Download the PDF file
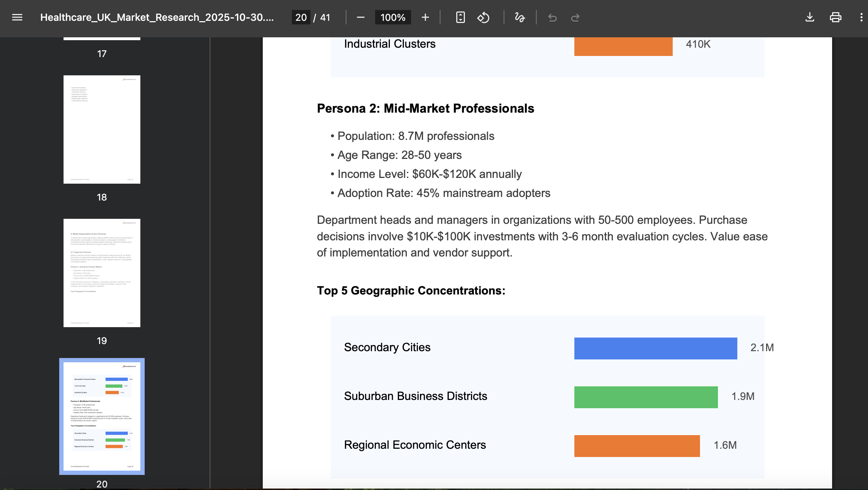This screenshot has width=868, height=490. click(x=809, y=17)
